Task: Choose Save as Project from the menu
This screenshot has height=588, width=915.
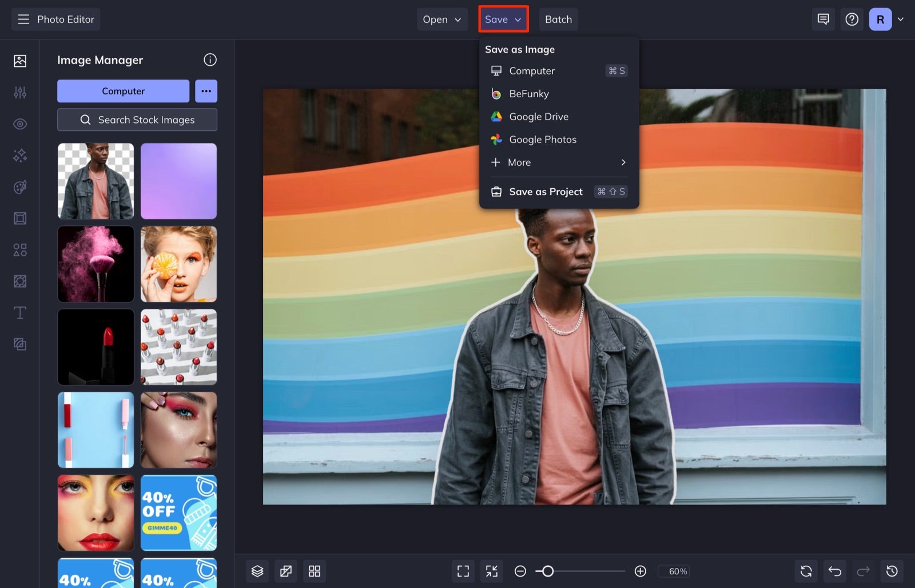Action: (545, 192)
